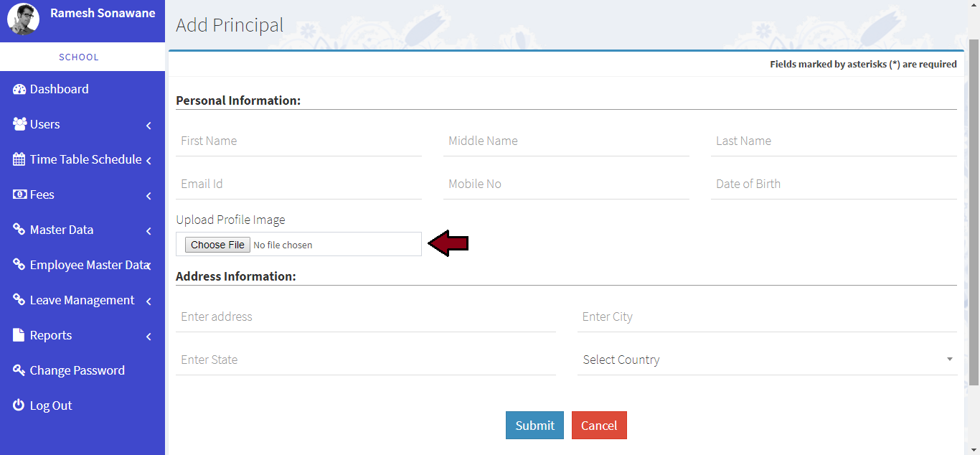Click the Log Out power icon
The height and width of the screenshot is (455, 980).
click(19, 405)
